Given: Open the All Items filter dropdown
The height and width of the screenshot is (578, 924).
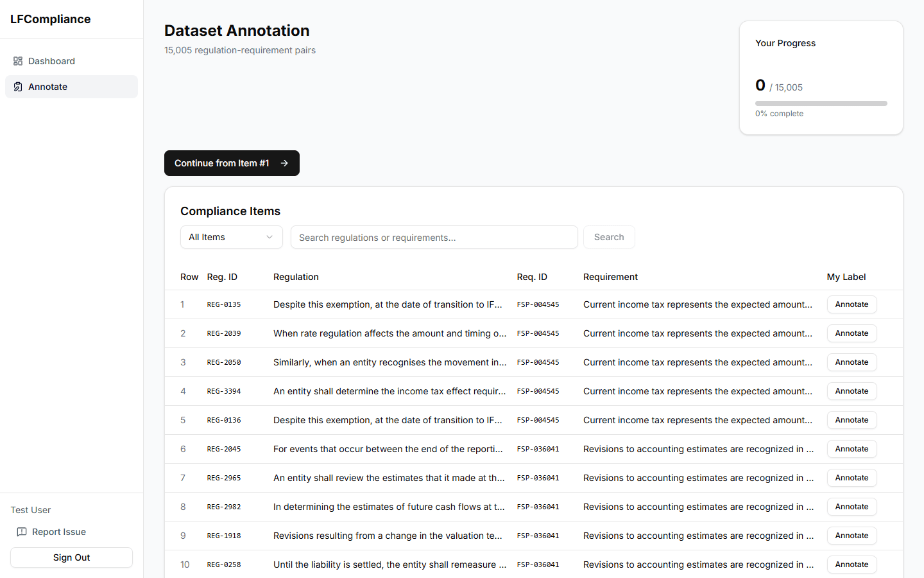Looking at the screenshot, I should click(231, 237).
